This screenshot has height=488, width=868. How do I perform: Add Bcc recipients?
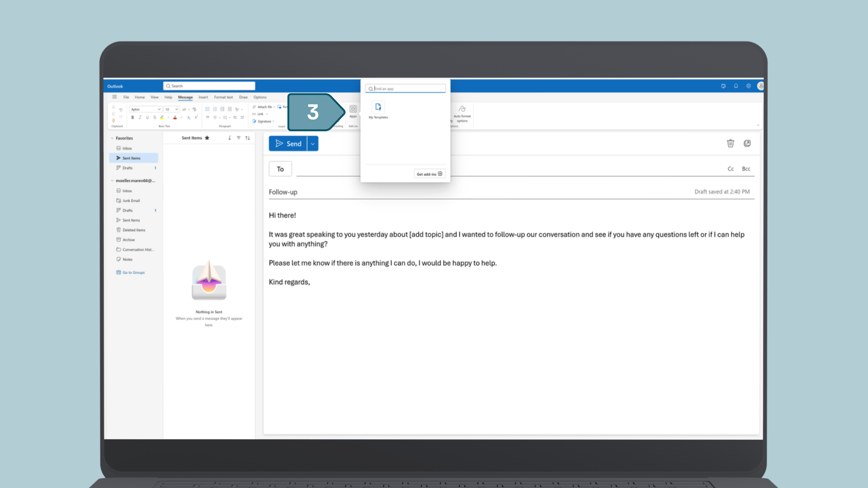coord(746,169)
